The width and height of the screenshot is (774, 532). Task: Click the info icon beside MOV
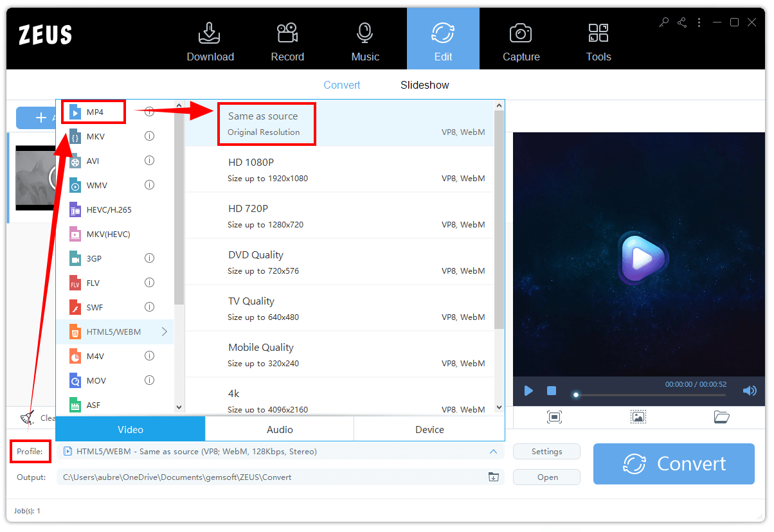149,380
